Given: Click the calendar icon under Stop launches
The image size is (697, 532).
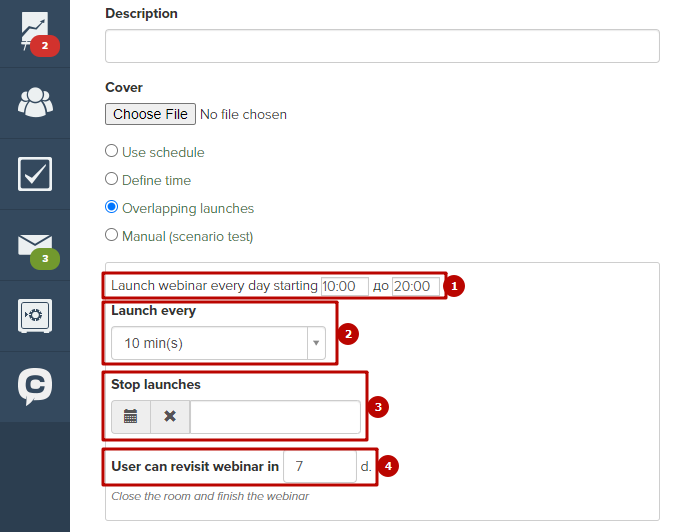Looking at the screenshot, I should 131,417.
